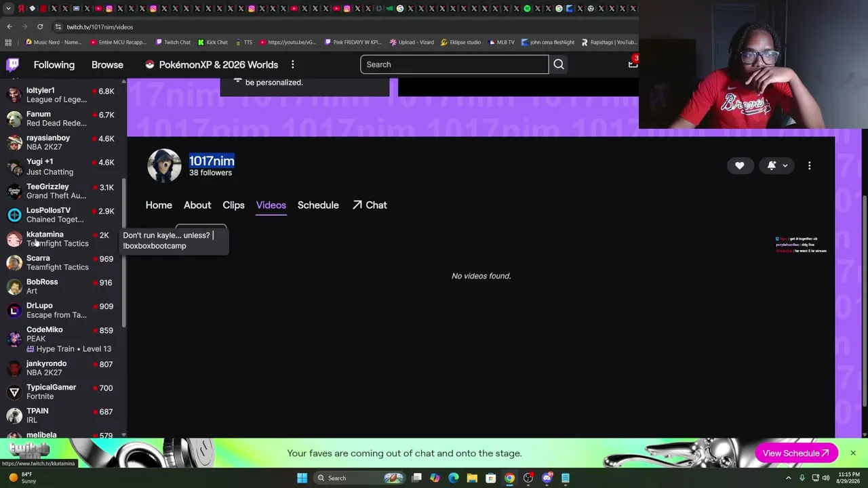The image size is (868, 488).
Task: Open the Rapidtags bookmark
Action: click(x=609, y=42)
